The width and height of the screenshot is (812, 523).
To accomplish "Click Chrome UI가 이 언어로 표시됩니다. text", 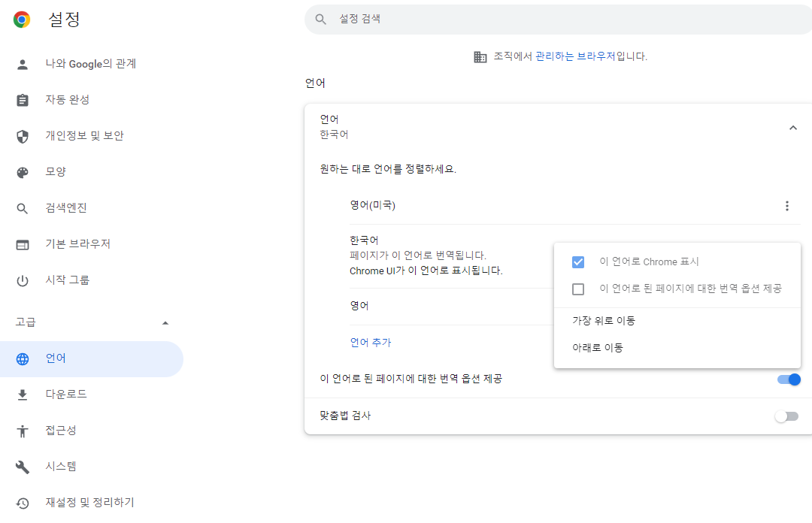I will pos(426,271).
